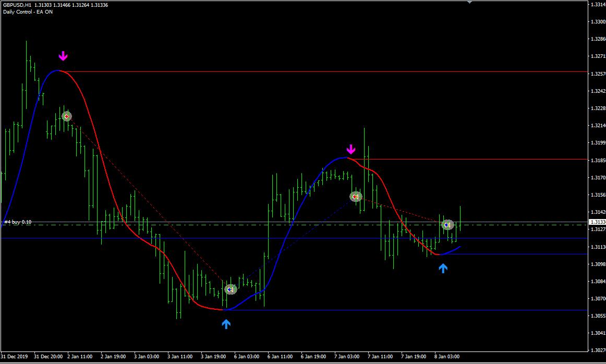Click the '7 Jan 19:00' time axis label
Viewport: 606px width, 364px height.
coord(414,357)
